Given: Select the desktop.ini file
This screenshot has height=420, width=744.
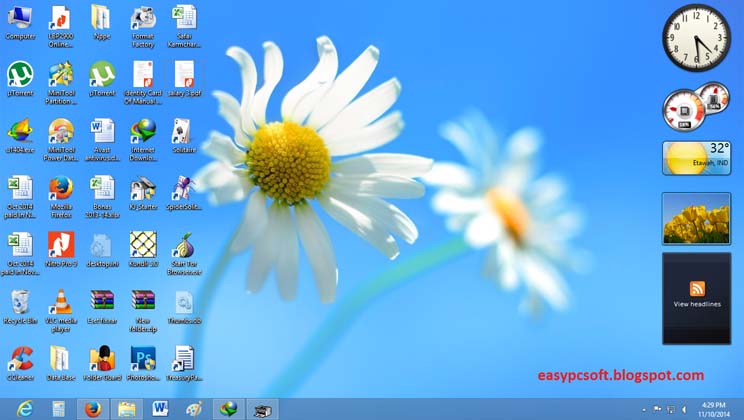Looking at the screenshot, I should click(x=102, y=250).
